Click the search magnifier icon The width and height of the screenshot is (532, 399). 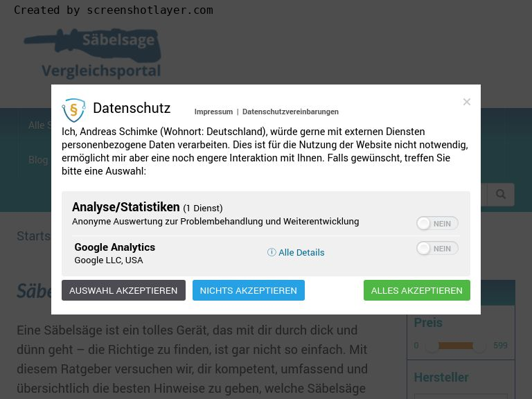[501, 195]
